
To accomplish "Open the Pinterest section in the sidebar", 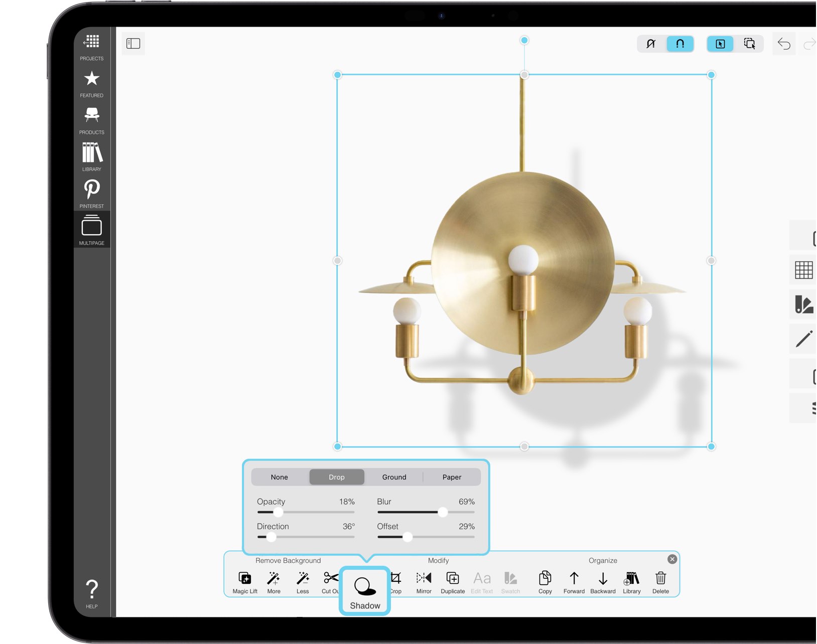I will (x=91, y=192).
